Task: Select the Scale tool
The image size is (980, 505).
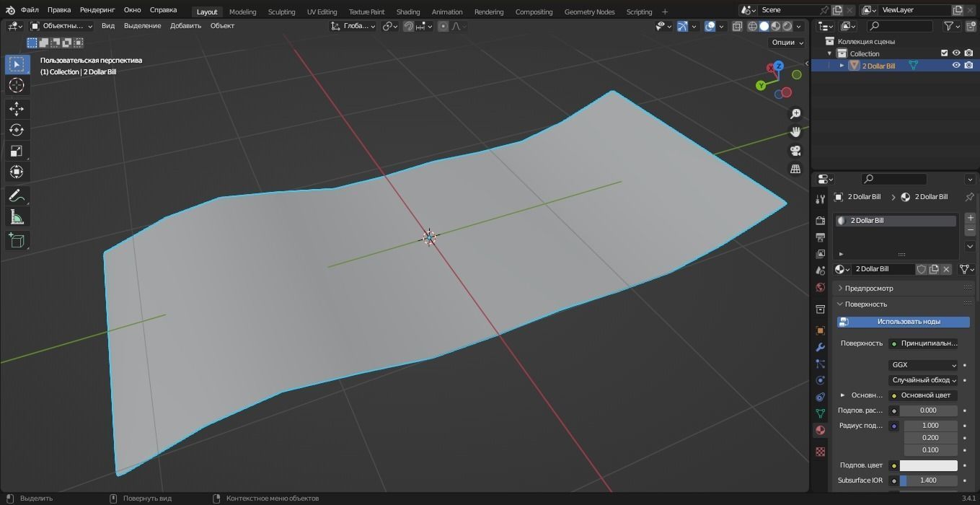Action: 17,151
